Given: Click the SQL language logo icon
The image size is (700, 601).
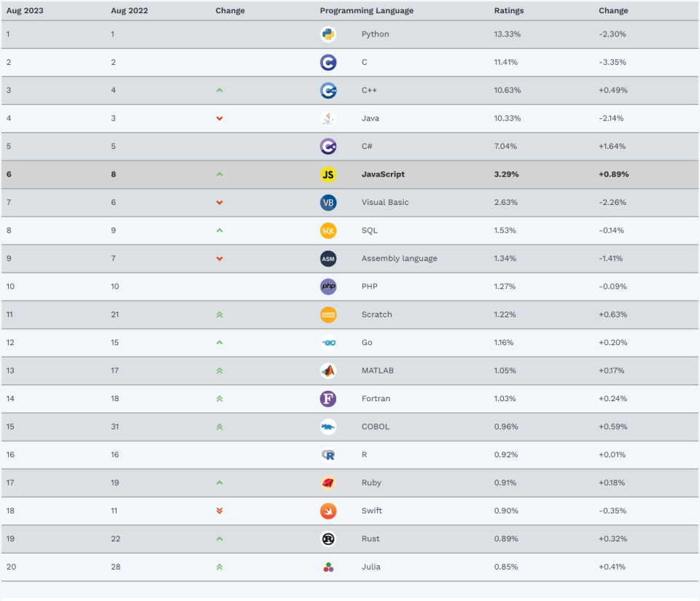Looking at the screenshot, I should pos(328,230).
